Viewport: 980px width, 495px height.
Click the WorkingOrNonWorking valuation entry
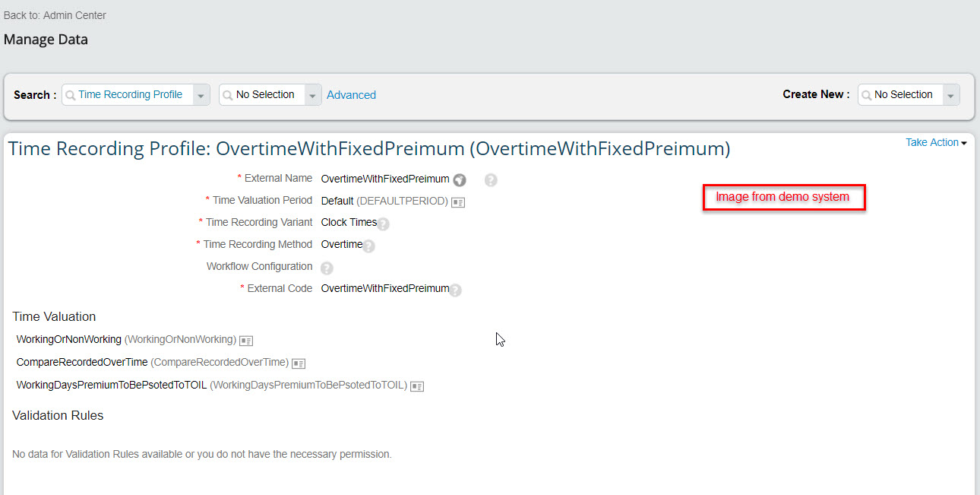point(126,339)
